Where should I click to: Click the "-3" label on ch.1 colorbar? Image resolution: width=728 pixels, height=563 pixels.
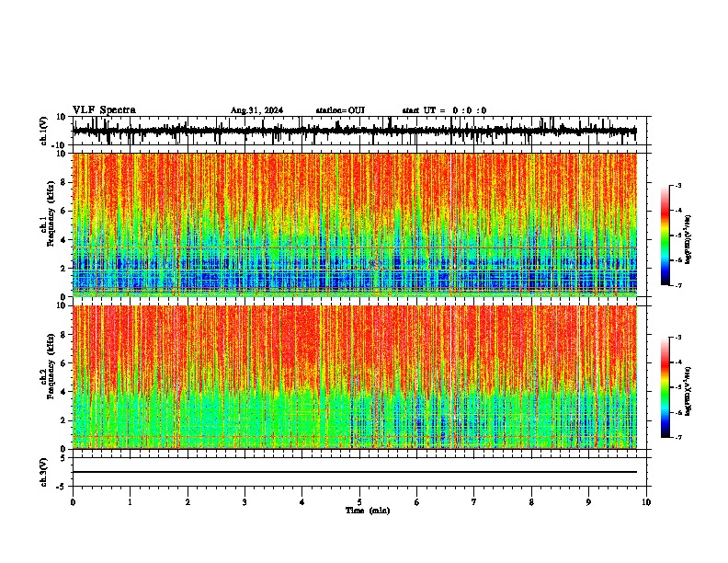tap(677, 186)
